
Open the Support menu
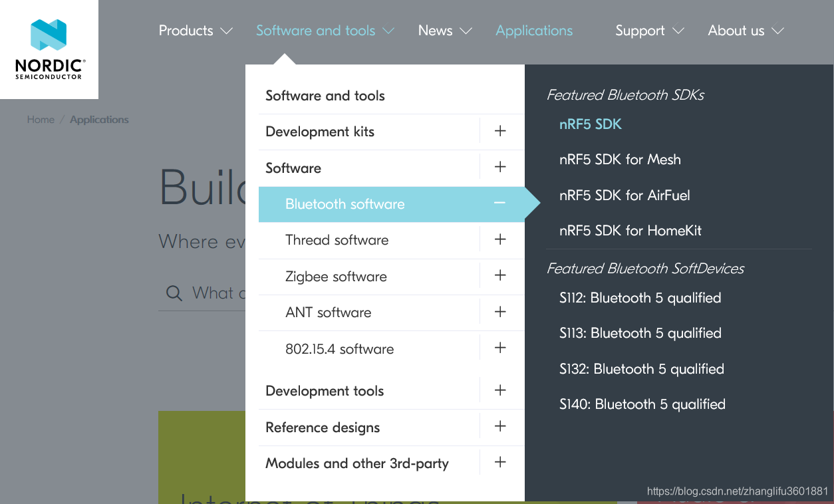[640, 31]
